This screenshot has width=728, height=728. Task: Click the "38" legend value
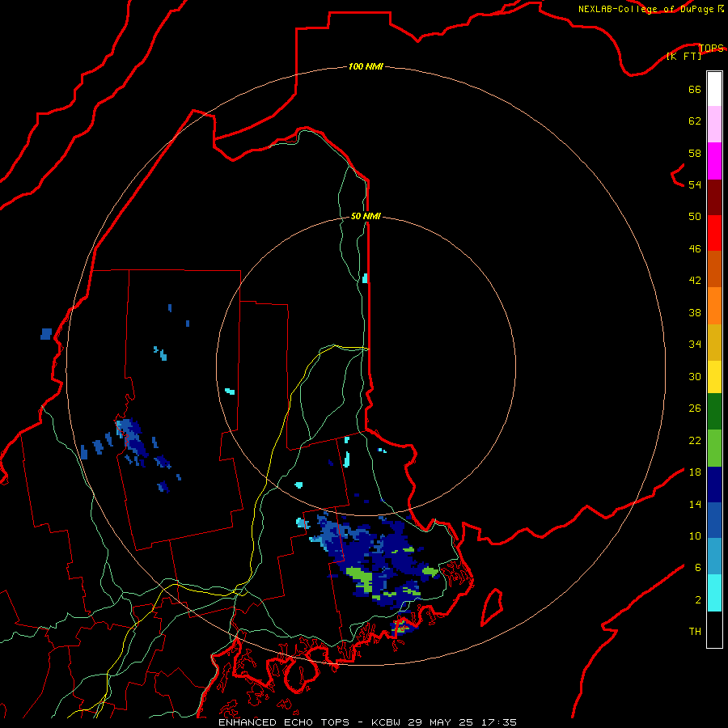(x=695, y=312)
